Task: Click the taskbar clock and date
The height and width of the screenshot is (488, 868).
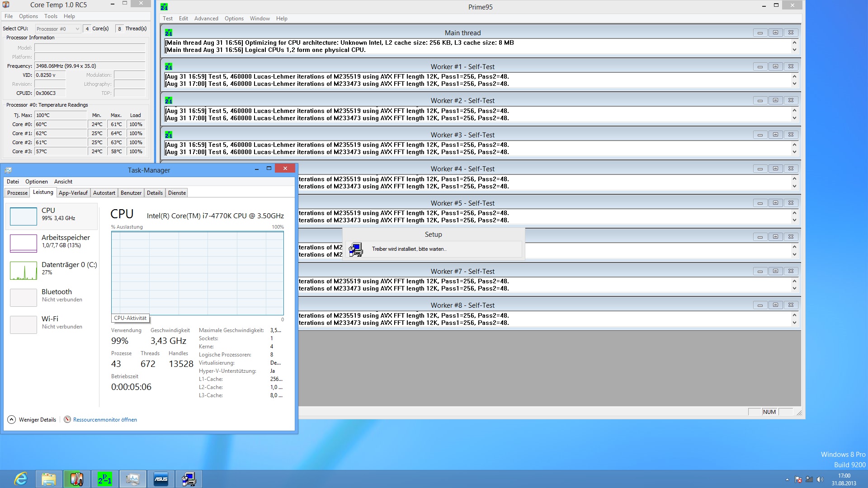Action: tap(844, 479)
